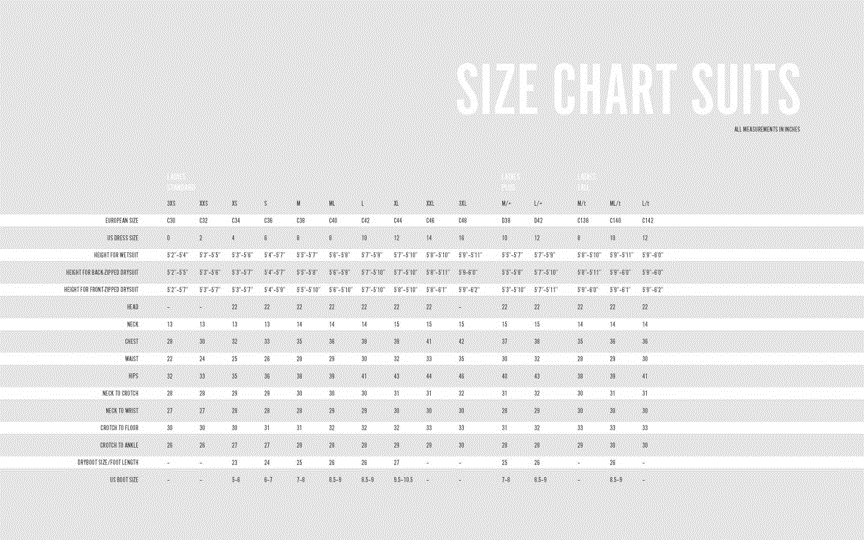Click the Height for Back-Zipped Drysuit label

(102, 272)
